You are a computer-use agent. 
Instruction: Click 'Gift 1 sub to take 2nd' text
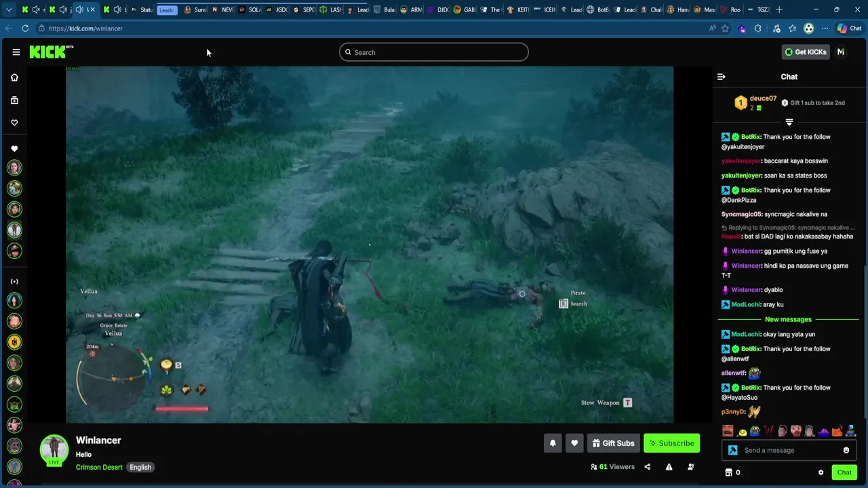click(817, 103)
